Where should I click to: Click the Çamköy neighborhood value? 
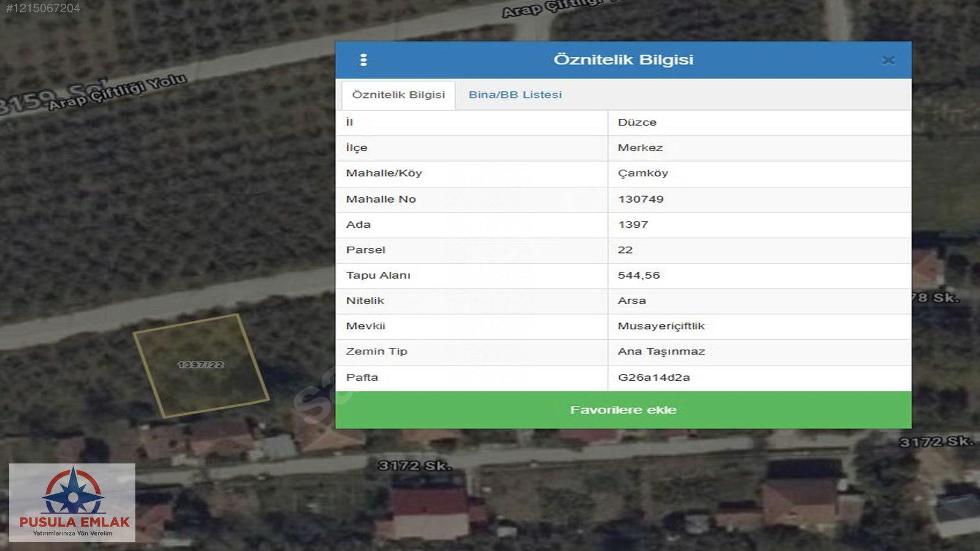click(x=643, y=173)
